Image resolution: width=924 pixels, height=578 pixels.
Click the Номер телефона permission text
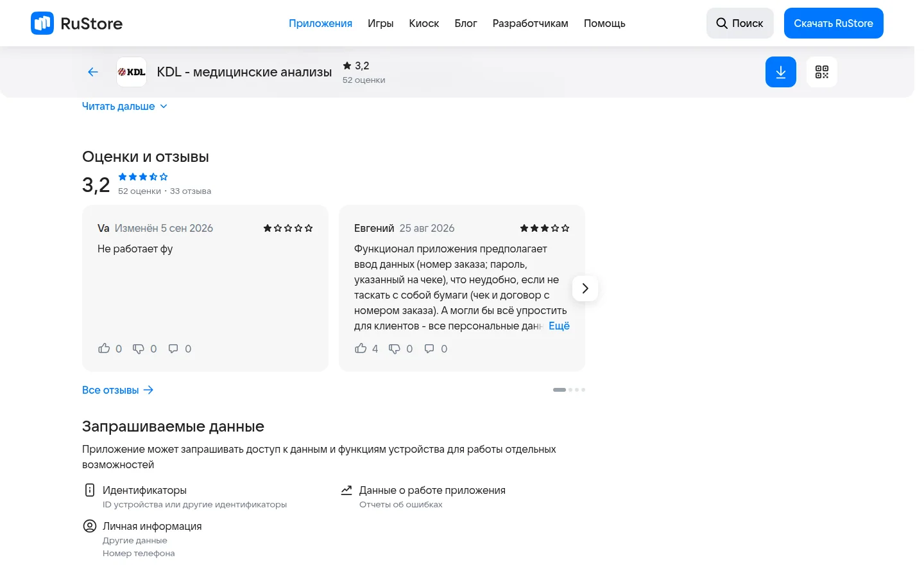[139, 553]
